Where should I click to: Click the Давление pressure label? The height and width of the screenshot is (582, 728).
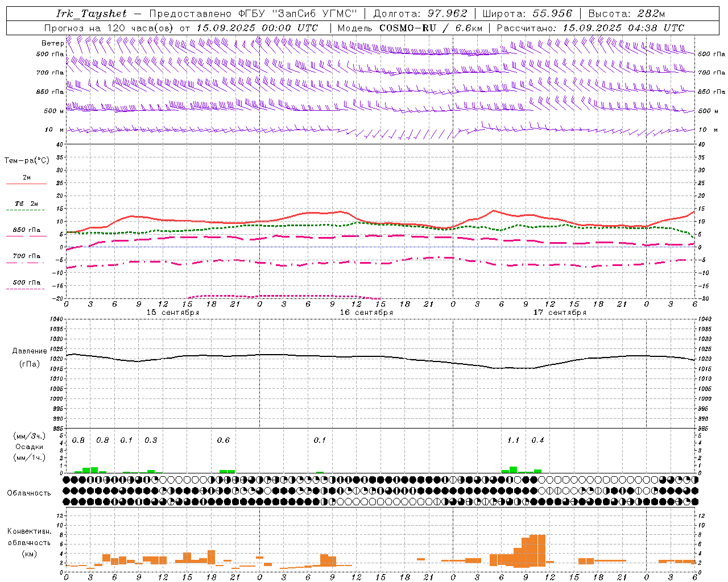click(30, 351)
